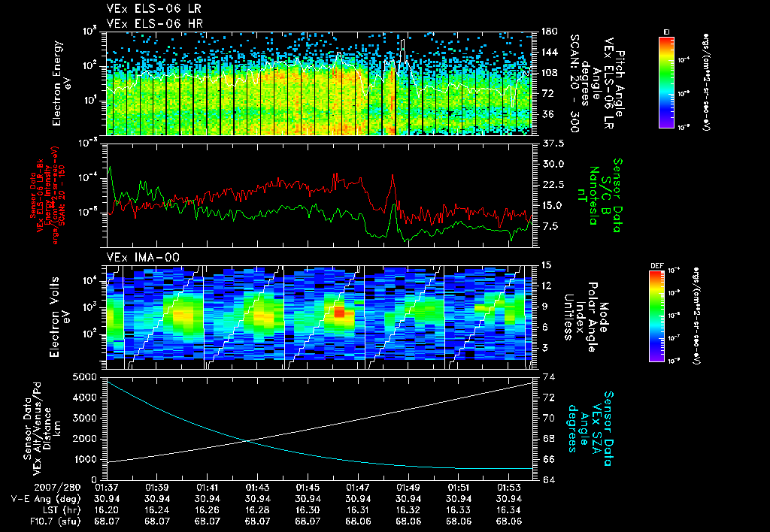Click the 01:43 time tick label
Viewport: 770px width, 532px height.
tap(257, 488)
